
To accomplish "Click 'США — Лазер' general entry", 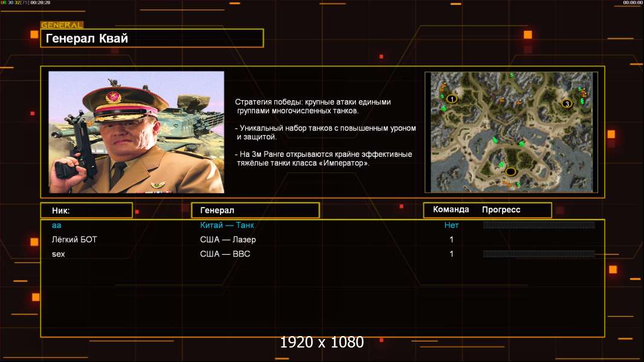I will point(228,240).
